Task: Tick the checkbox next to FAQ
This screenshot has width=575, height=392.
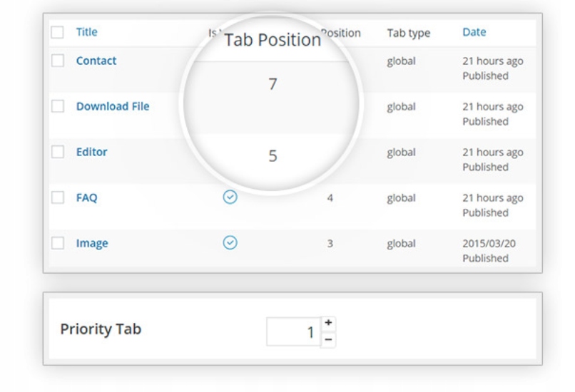Action: pyautogui.click(x=58, y=198)
